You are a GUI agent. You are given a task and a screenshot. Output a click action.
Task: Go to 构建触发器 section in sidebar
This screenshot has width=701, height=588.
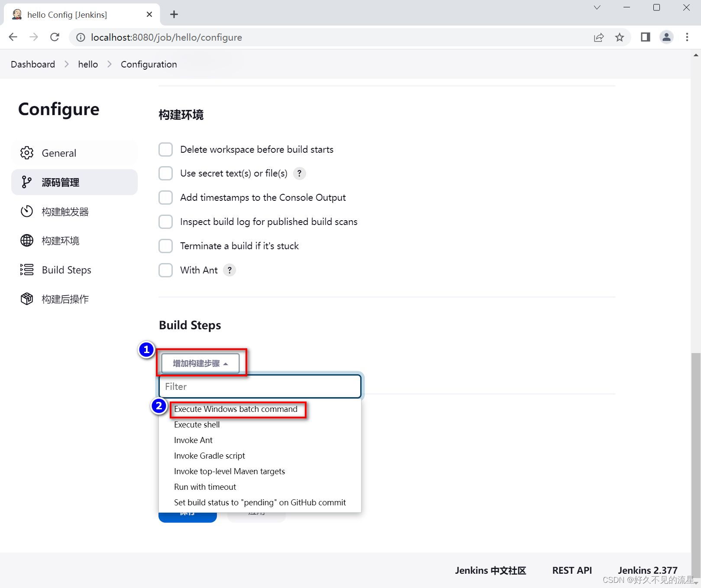pos(74,211)
